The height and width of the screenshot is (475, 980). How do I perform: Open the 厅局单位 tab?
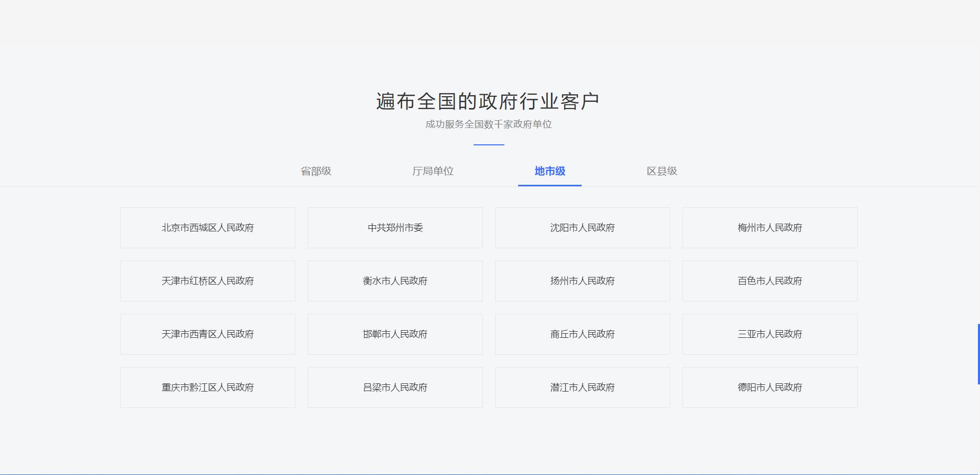(433, 171)
